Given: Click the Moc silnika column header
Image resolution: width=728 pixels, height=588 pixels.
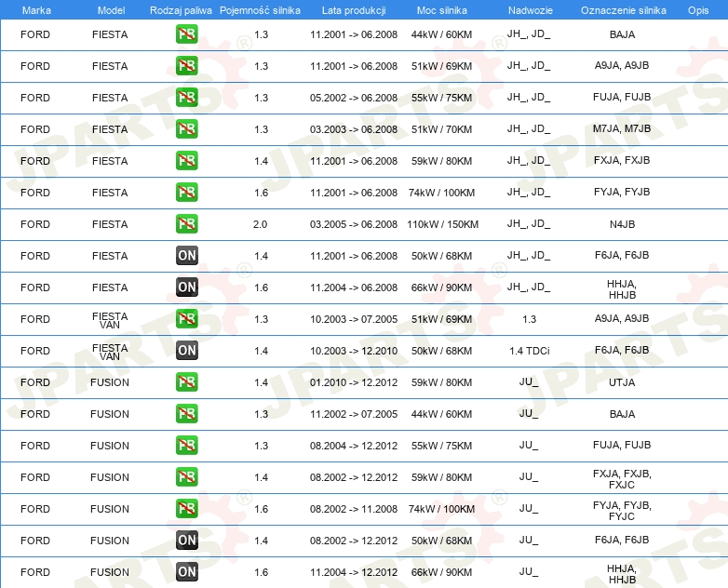Looking at the screenshot, I should 442,10.
